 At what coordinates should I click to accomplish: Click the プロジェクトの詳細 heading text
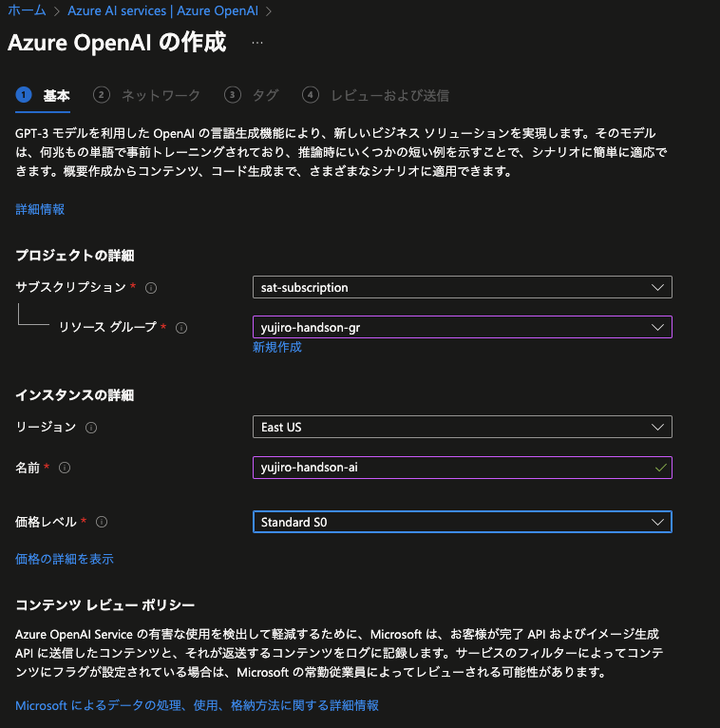75,256
